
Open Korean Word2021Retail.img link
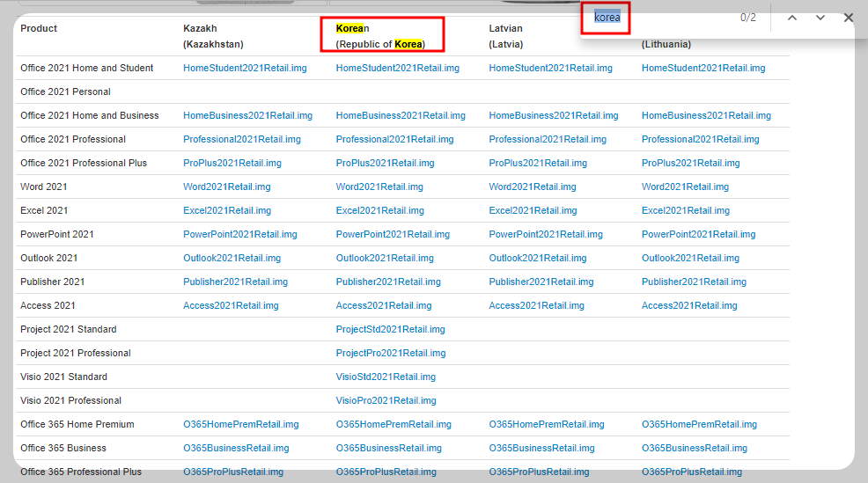coord(379,187)
